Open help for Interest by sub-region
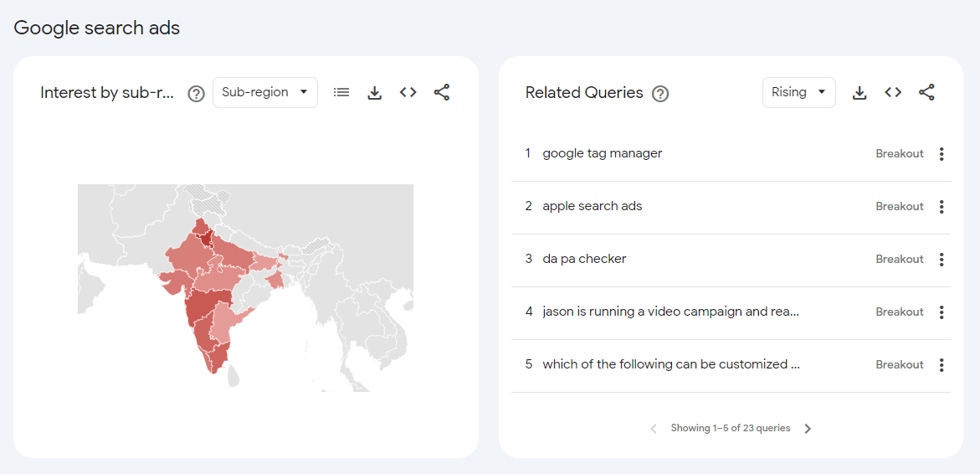Image resolution: width=980 pixels, height=474 pixels. click(x=196, y=93)
